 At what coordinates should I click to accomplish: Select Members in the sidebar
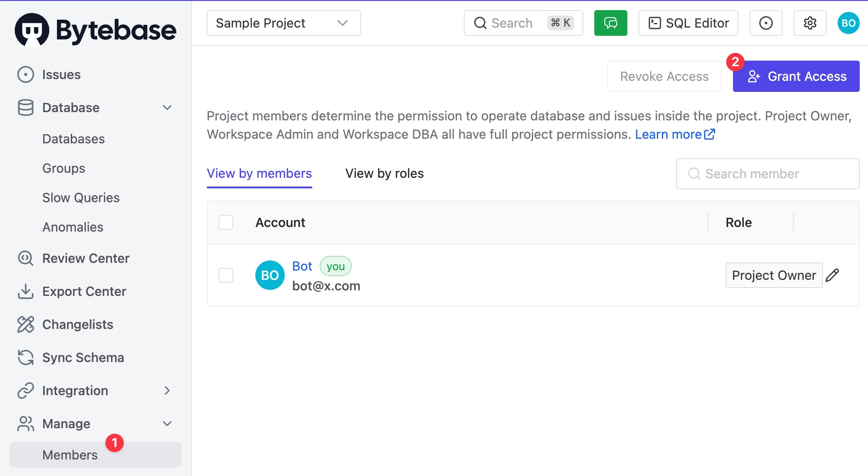(96, 455)
